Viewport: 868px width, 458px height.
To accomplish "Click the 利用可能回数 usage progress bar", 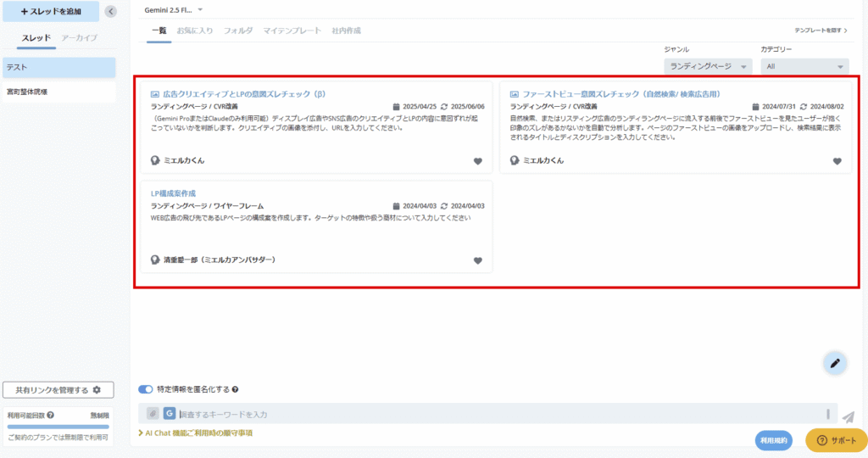I will coord(58,427).
